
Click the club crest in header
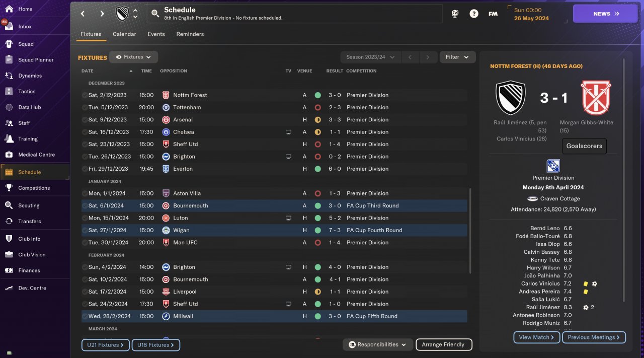pyautogui.click(x=122, y=14)
